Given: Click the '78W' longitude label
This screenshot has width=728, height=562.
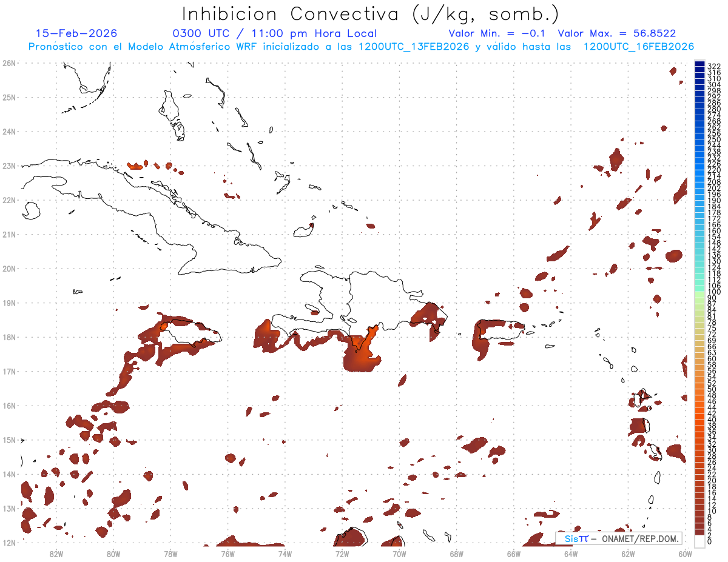Looking at the screenshot, I should point(170,553).
